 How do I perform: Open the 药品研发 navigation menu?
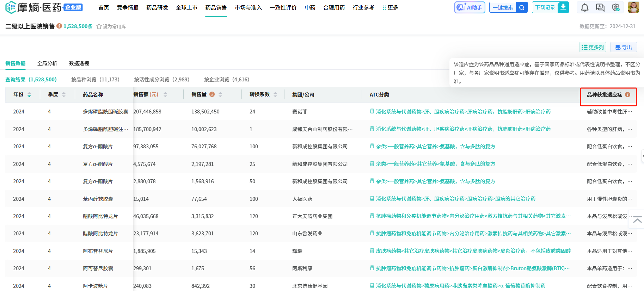[x=157, y=7]
